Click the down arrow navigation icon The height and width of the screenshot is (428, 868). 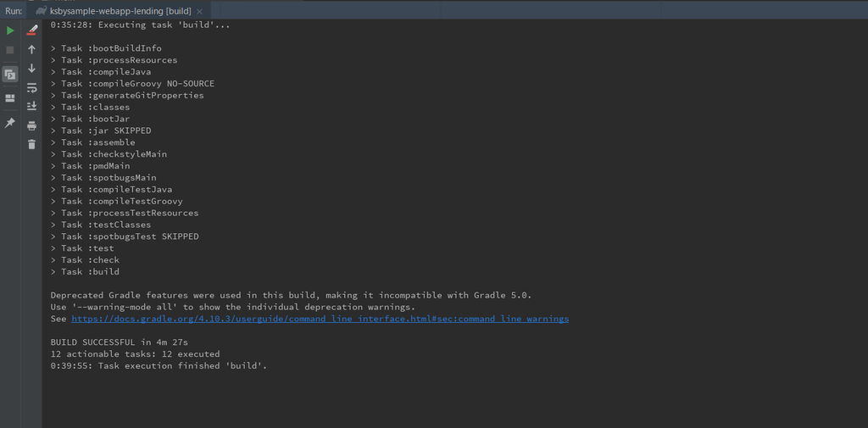click(31, 68)
